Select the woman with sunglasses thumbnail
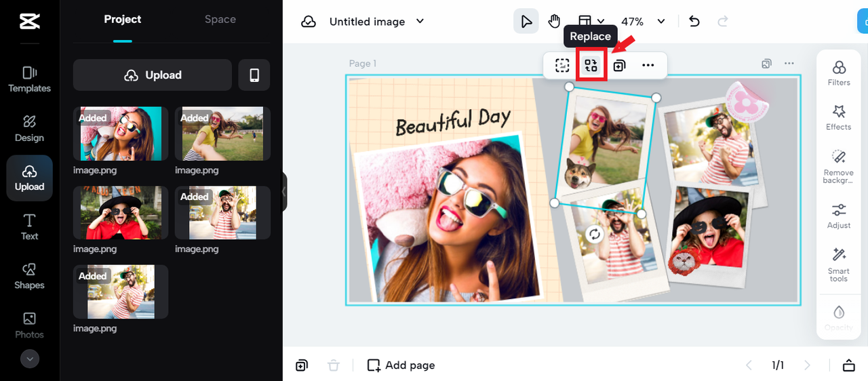The width and height of the screenshot is (868, 381). pos(121,134)
